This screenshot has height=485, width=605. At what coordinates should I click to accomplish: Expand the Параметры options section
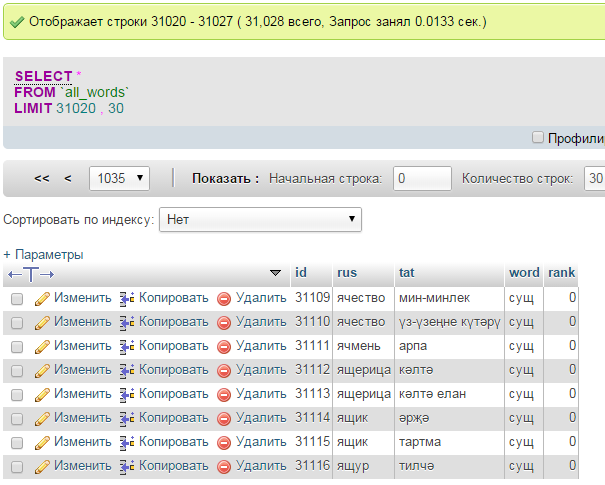(44, 254)
